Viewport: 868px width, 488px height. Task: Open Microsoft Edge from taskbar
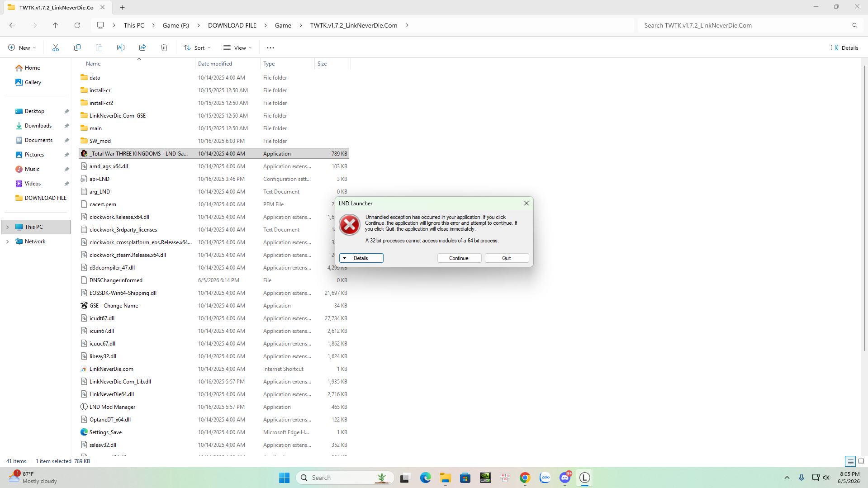[x=425, y=478]
